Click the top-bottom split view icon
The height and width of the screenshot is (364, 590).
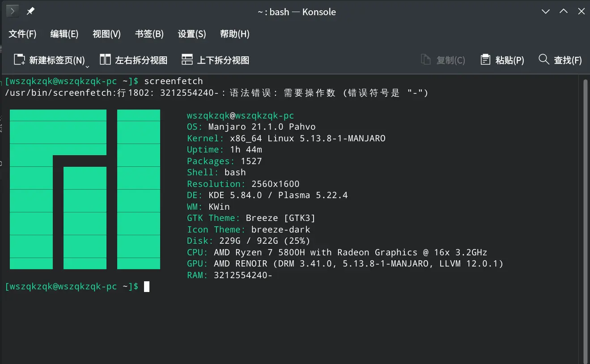pyautogui.click(x=187, y=59)
